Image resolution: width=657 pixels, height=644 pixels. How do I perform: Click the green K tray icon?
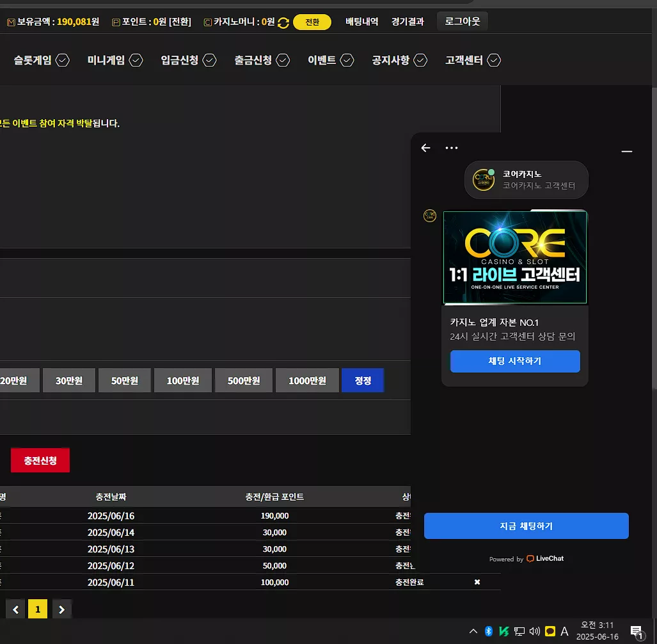click(504, 631)
